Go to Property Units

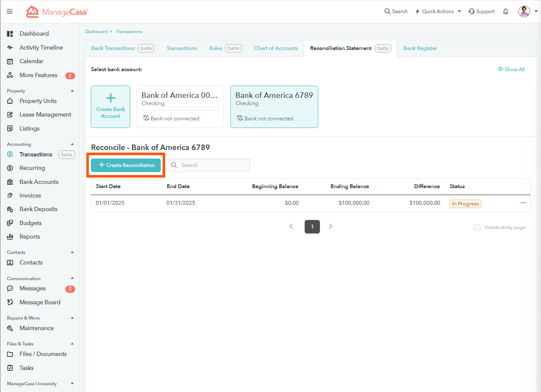(38, 101)
